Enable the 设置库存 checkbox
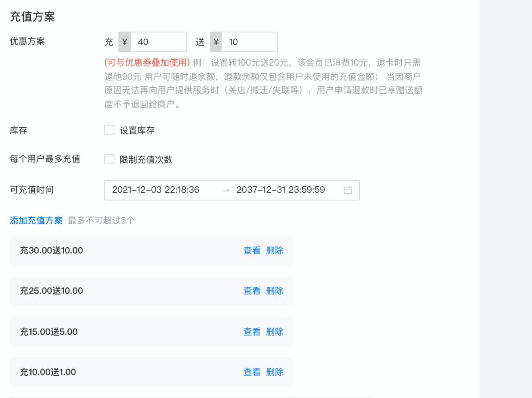Screen dimensions: 532x398 109,130
